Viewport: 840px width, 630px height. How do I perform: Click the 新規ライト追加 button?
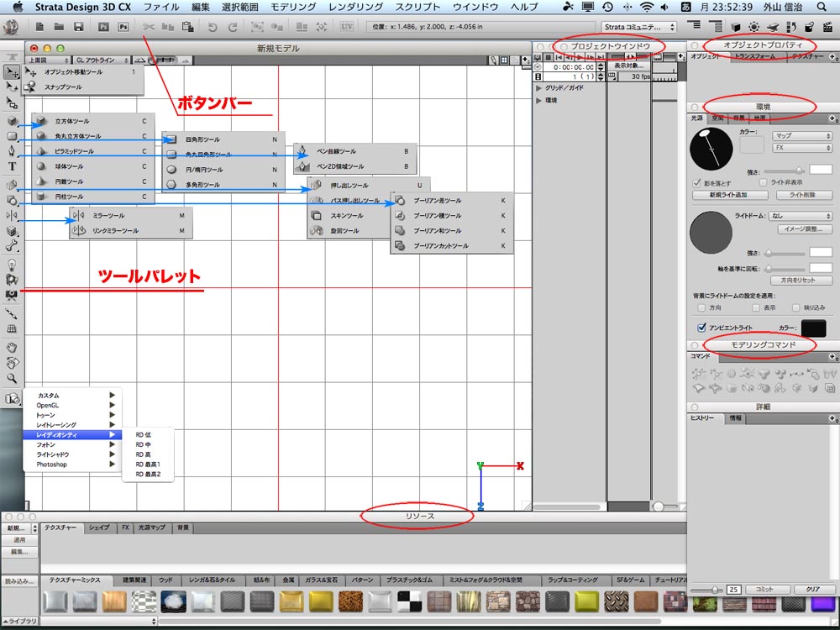pos(728,195)
